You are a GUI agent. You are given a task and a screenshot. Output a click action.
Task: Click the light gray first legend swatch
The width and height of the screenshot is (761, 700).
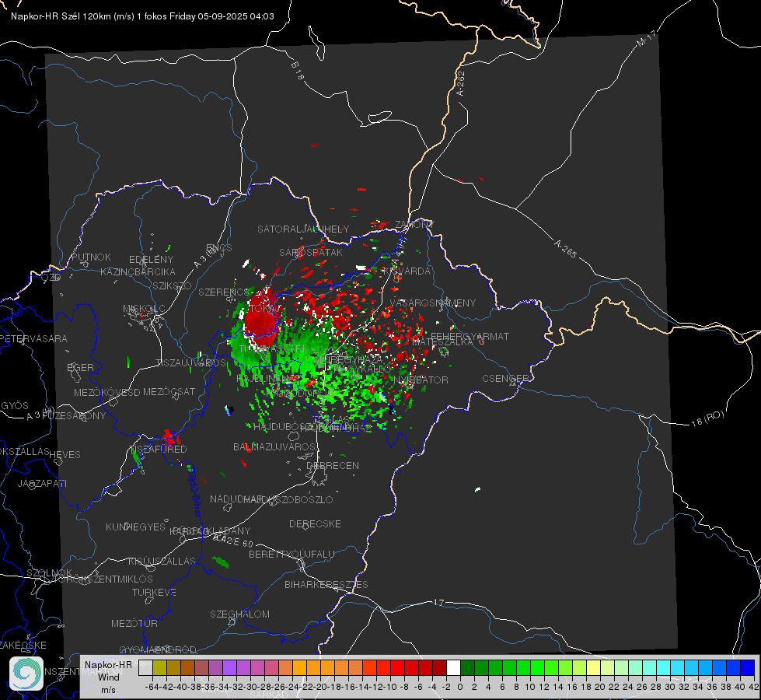[x=145, y=668]
